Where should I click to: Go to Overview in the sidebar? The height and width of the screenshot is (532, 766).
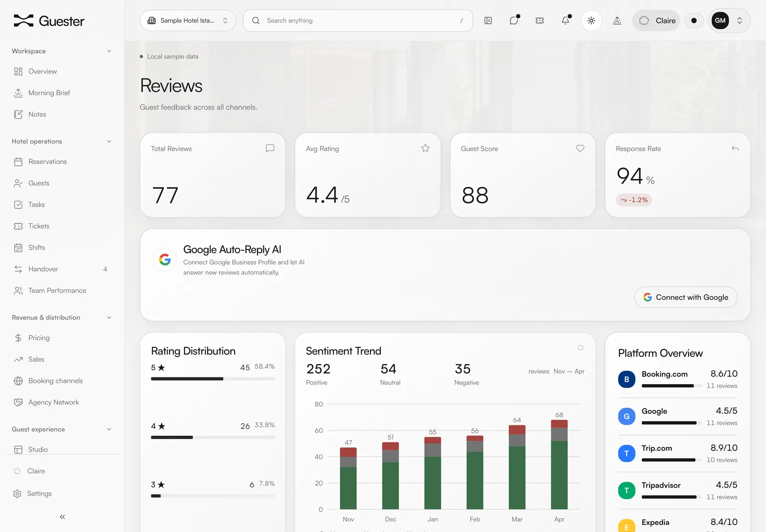pyautogui.click(x=62, y=71)
